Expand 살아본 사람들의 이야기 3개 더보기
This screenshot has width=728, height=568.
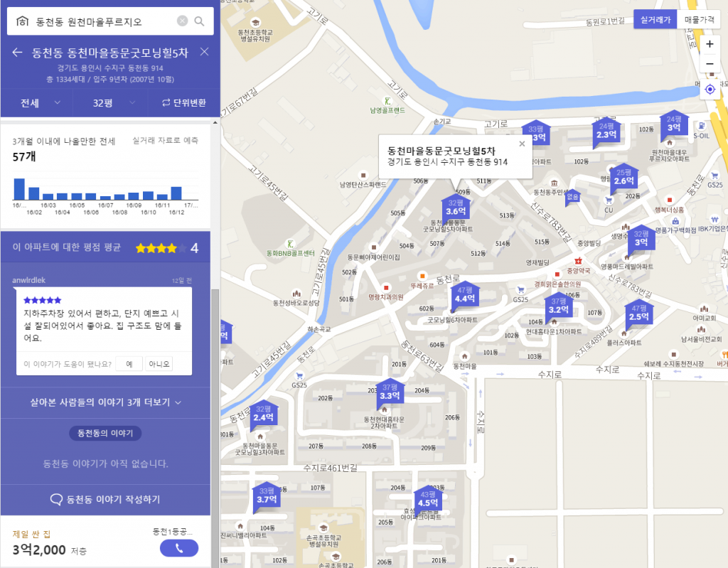coord(105,402)
